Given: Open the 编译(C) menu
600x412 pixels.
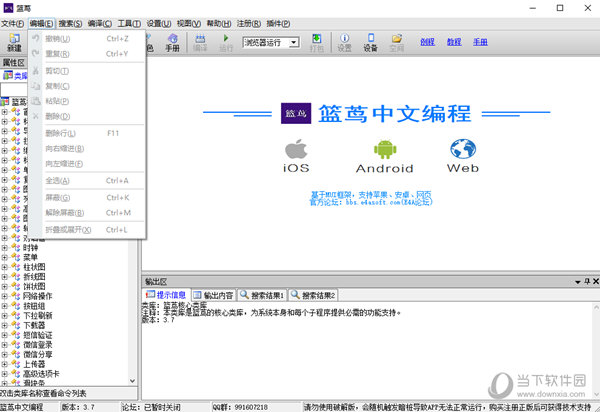Looking at the screenshot, I should tap(100, 24).
